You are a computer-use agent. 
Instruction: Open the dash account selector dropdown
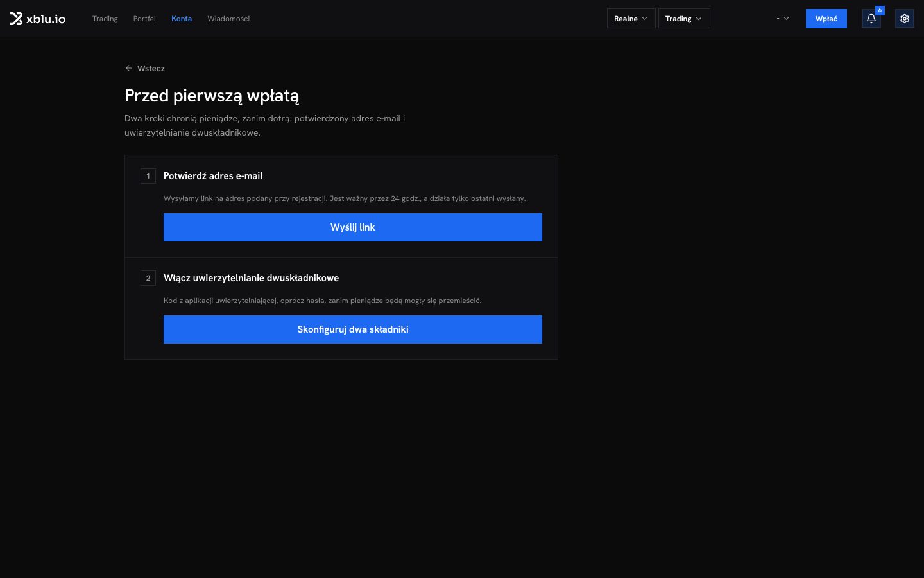tap(783, 19)
